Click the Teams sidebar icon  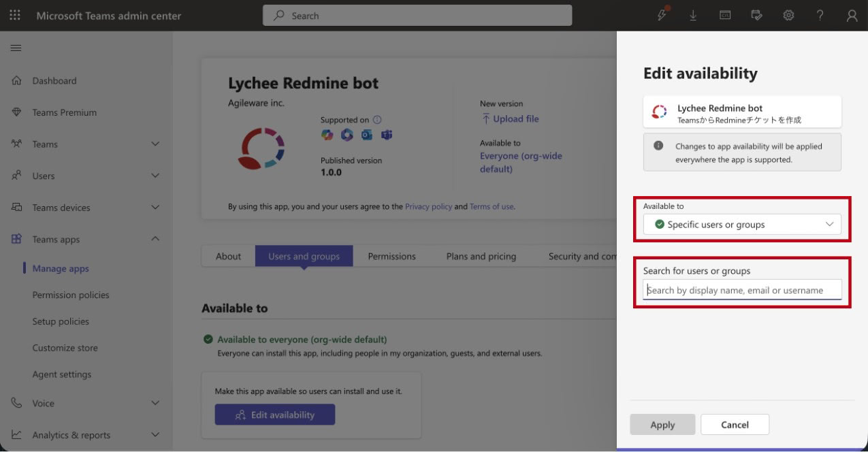(16, 144)
